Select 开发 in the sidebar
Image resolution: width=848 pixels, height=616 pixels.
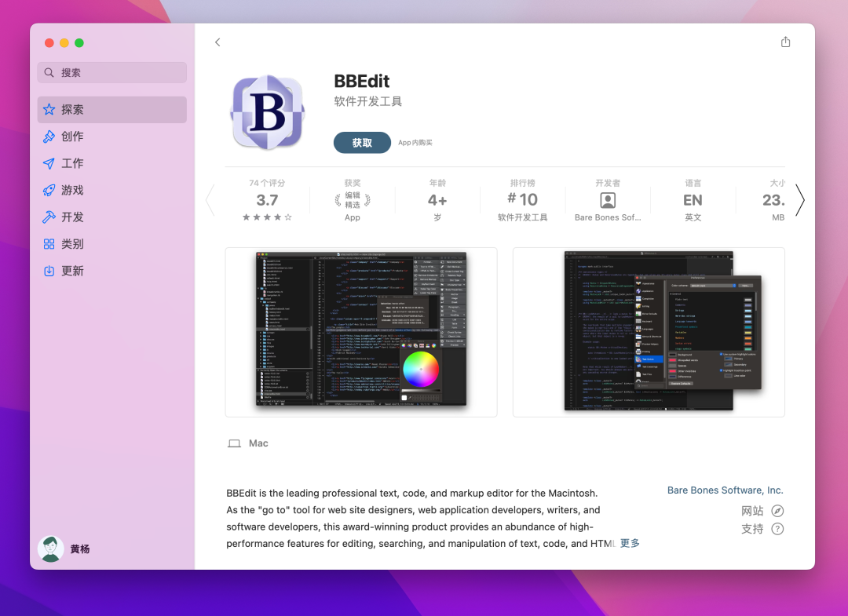pos(112,217)
